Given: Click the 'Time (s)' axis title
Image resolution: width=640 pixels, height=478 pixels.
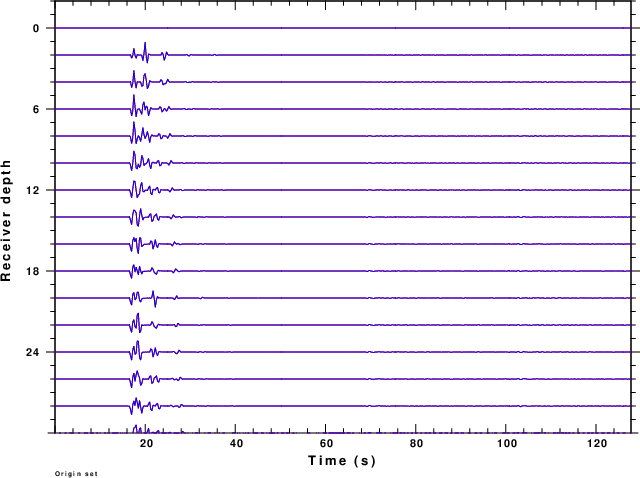Looking at the screenshot, I should coord(342,460).
